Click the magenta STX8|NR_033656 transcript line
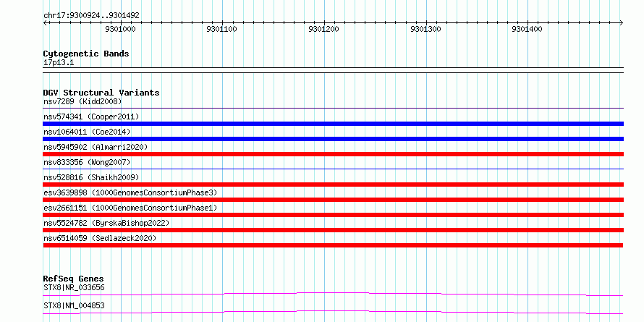The height and width of the screenshot is (322, 644). point(333,294)
